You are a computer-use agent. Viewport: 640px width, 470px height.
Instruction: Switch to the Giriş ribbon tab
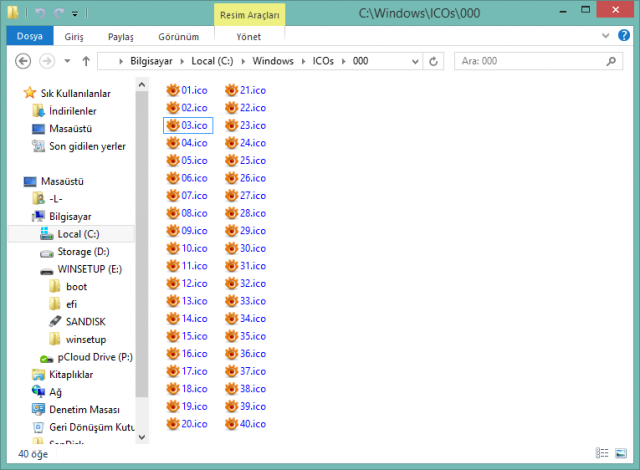74,37
